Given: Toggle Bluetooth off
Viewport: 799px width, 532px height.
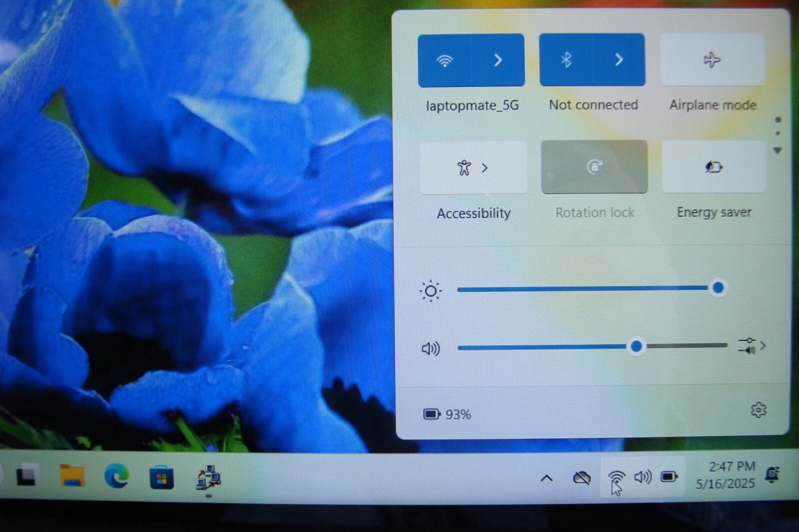Looking at the screenshot, I should click(566, 60).
